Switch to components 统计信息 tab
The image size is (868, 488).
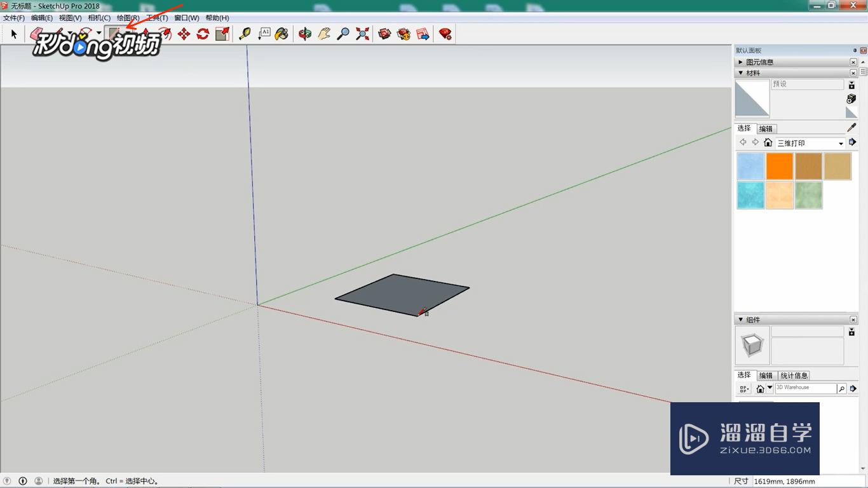pyautogui.click(x=794, y=376)
